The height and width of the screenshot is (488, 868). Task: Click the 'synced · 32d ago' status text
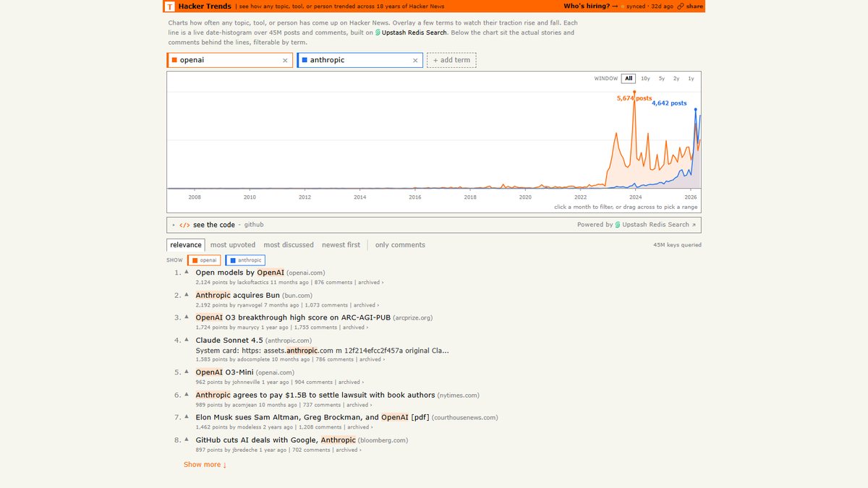coord(650,7)
